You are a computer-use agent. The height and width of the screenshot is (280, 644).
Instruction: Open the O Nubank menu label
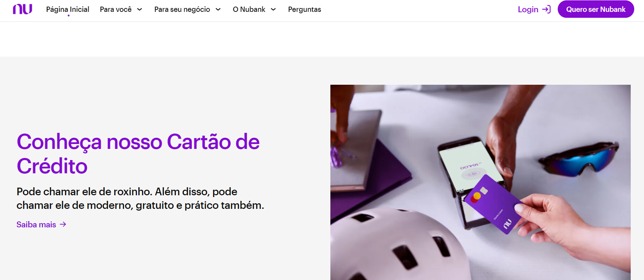249,9
